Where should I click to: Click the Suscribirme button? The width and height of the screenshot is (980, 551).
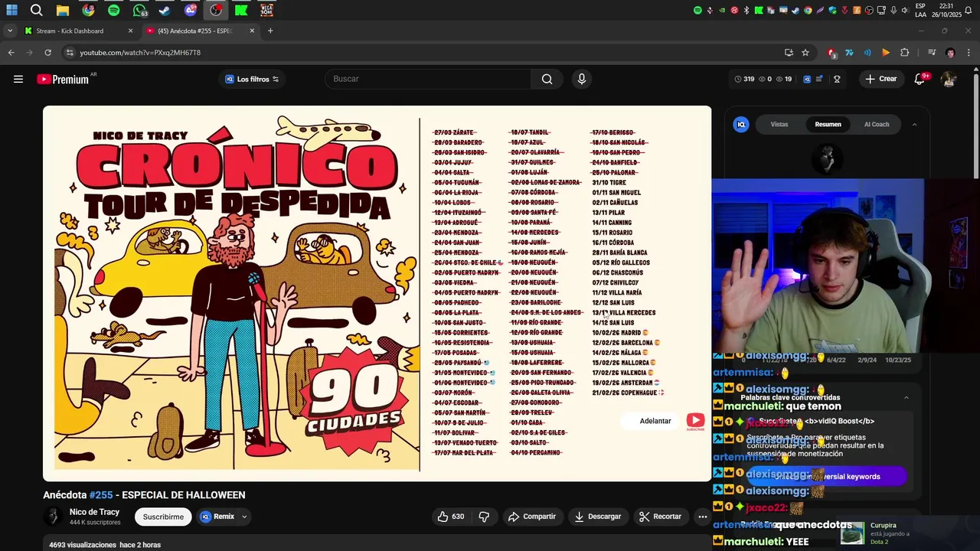pyautogui.click(x=163, y=517)
